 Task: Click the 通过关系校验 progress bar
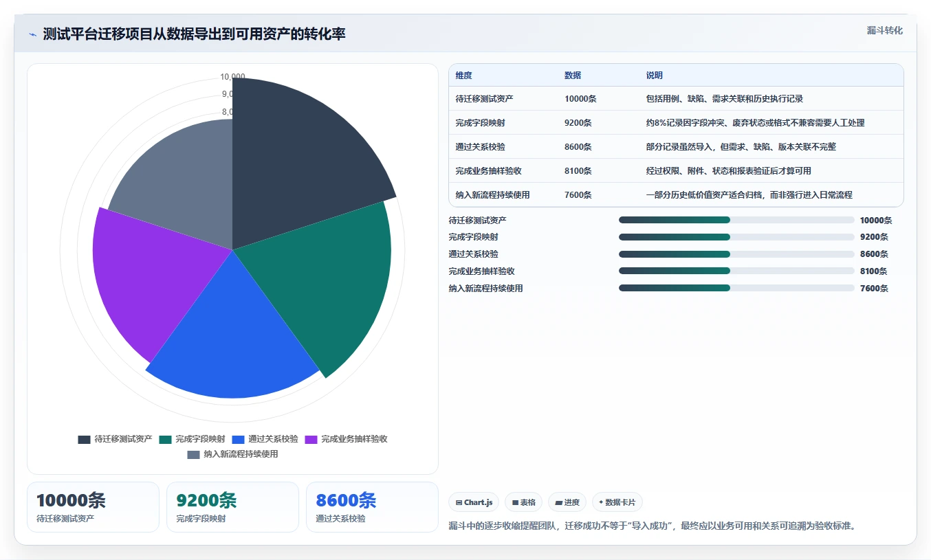tap(736, 254)
